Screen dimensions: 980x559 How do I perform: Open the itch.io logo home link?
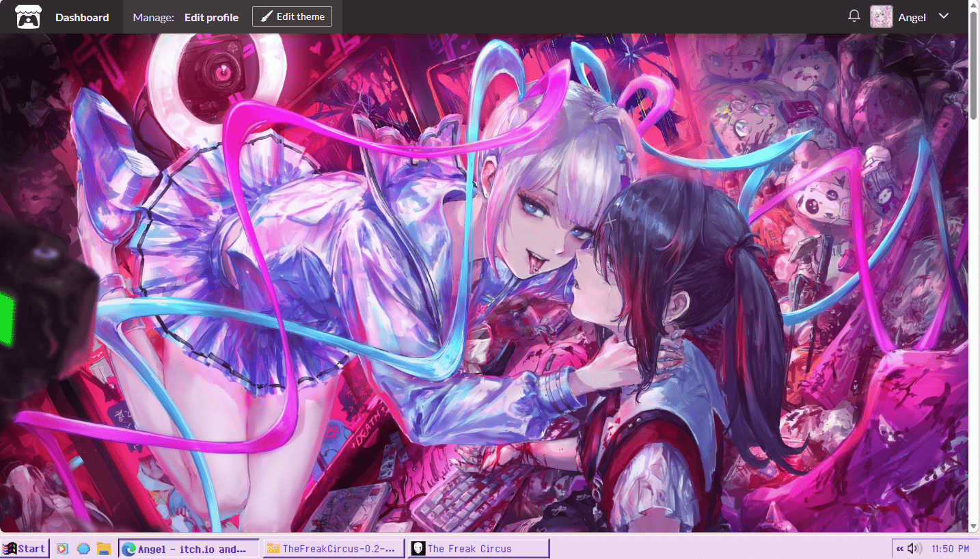(x=28, y=17)
